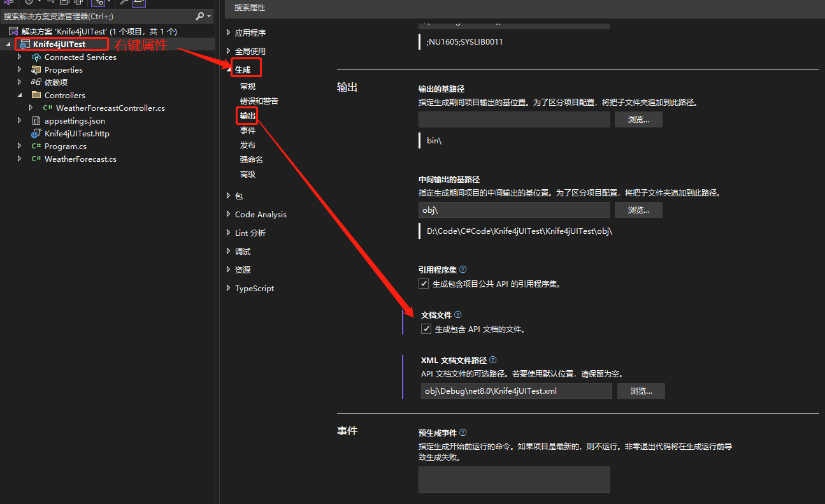Go to the 事件 section in navigation
Screen dimensions: 825x504
(248, 131)
